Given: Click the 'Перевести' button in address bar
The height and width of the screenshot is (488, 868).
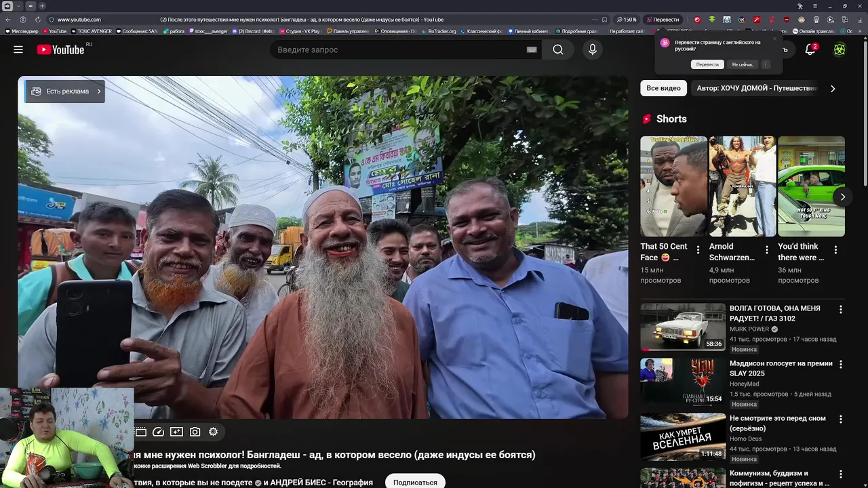Looking at the screenshot, I should [x=662, y=20].
